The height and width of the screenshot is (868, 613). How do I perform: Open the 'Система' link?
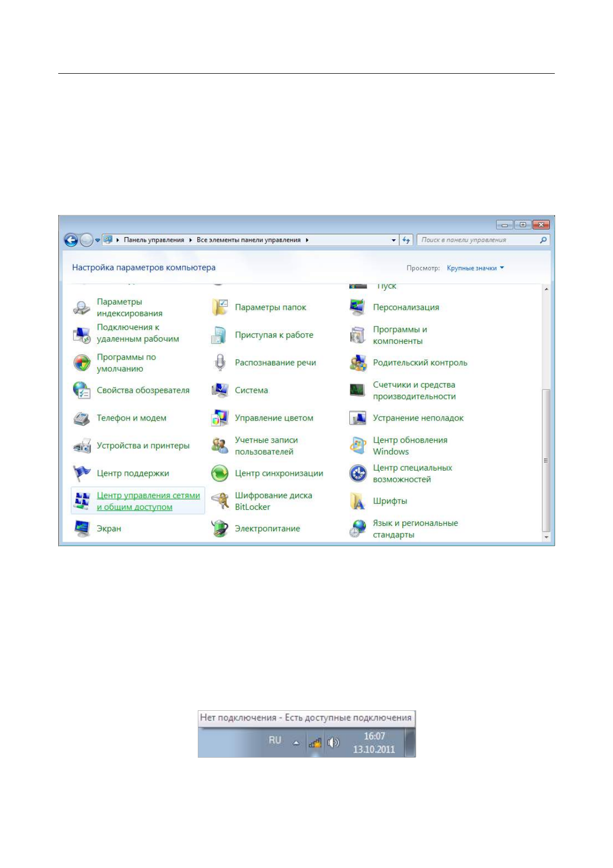pos(251,390)
